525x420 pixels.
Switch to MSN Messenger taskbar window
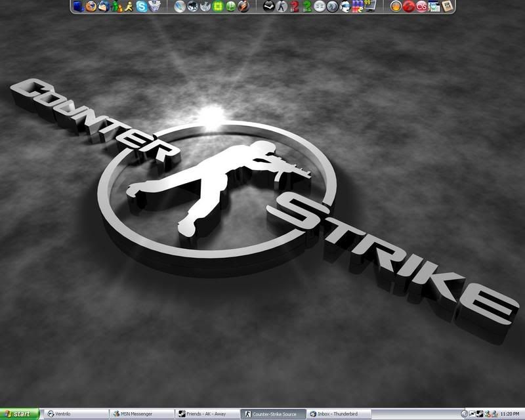pos(142,414)
